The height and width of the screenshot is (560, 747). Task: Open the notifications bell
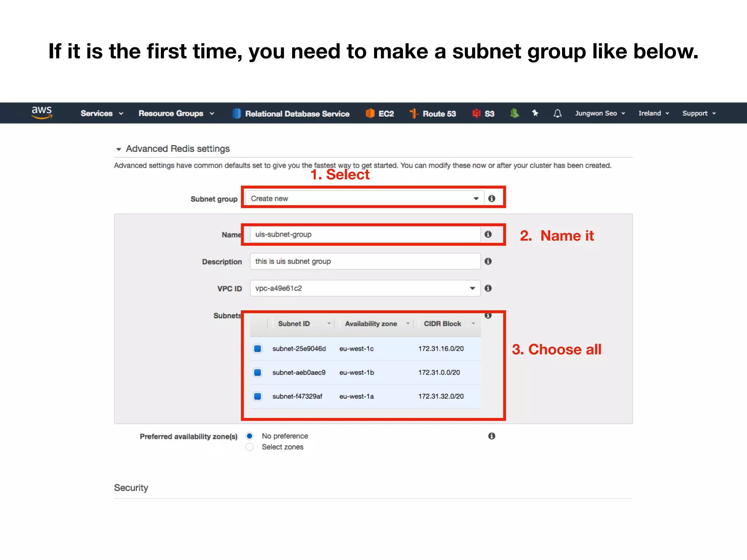click(x=557, y=113)
